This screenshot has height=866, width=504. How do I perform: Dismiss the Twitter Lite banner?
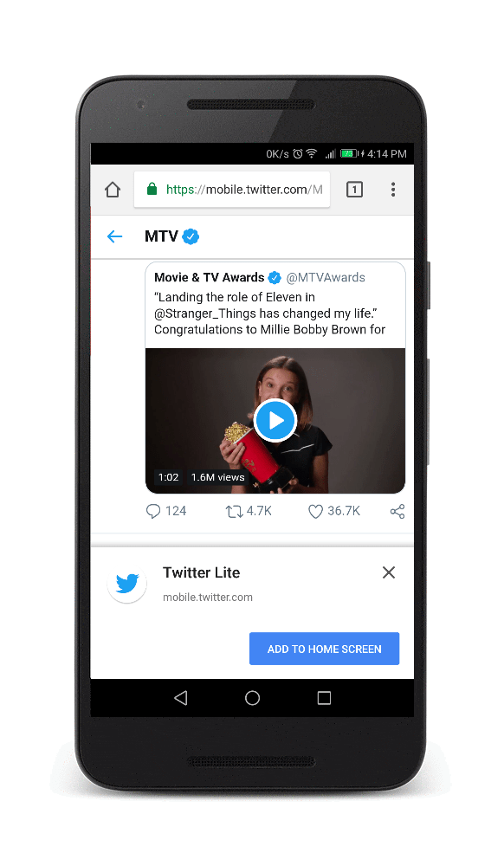(389, 572)
